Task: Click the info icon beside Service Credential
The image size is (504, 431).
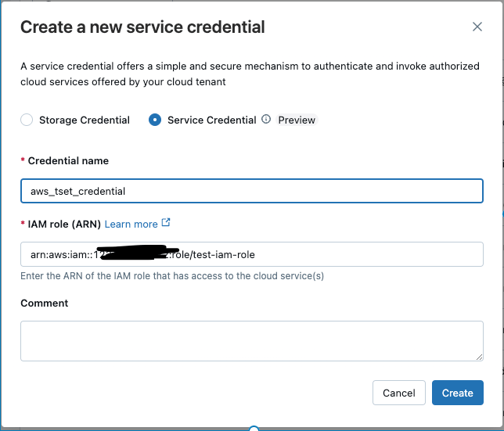Action: tap(266, 120)
